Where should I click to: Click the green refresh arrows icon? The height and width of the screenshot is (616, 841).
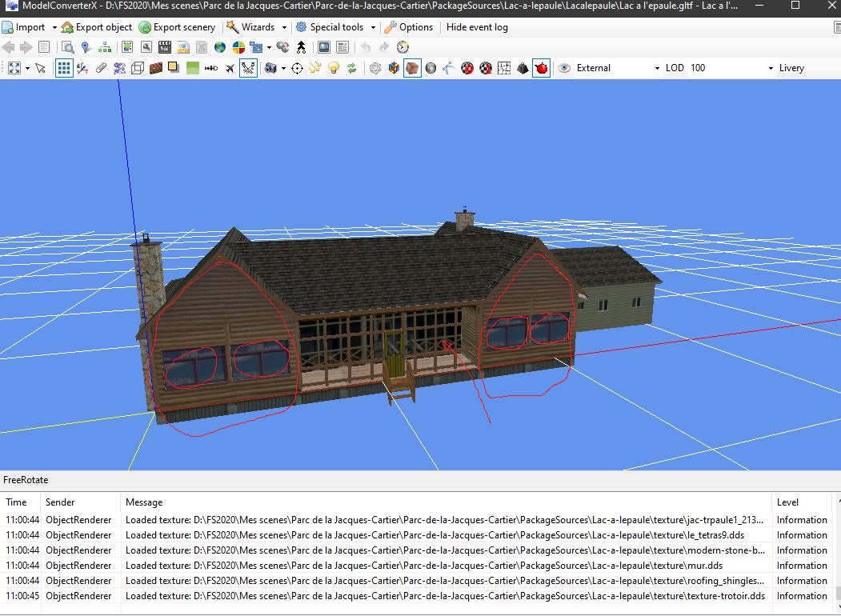352,68
